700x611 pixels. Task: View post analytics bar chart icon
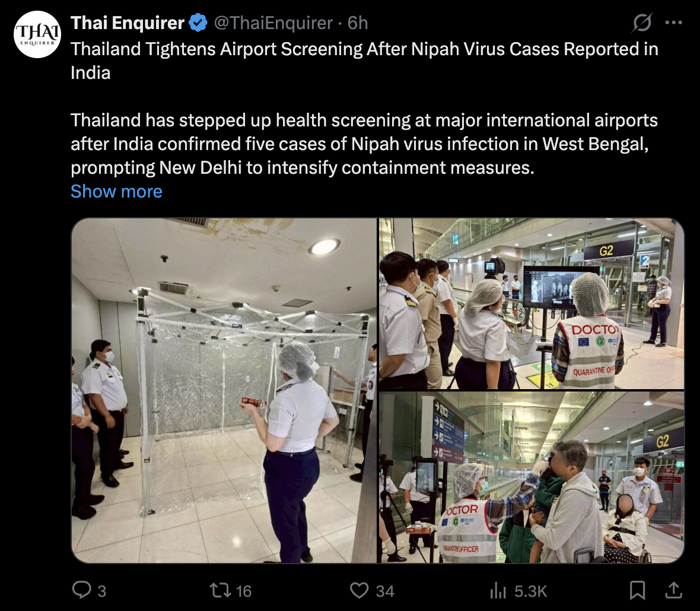pos(498,590)
